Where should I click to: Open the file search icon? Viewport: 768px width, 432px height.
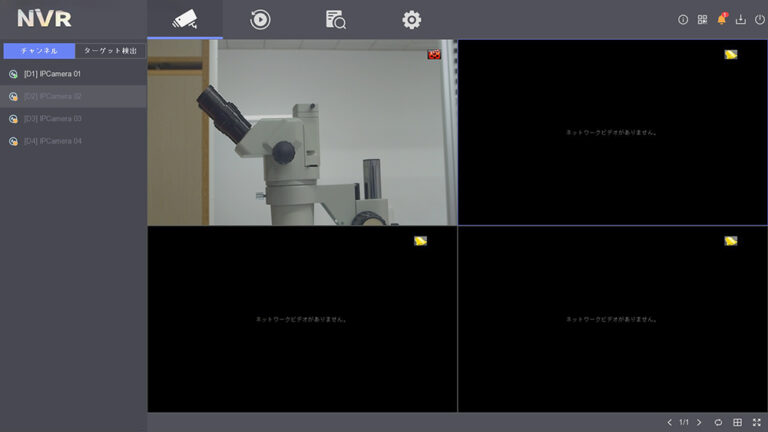[335, 19]
